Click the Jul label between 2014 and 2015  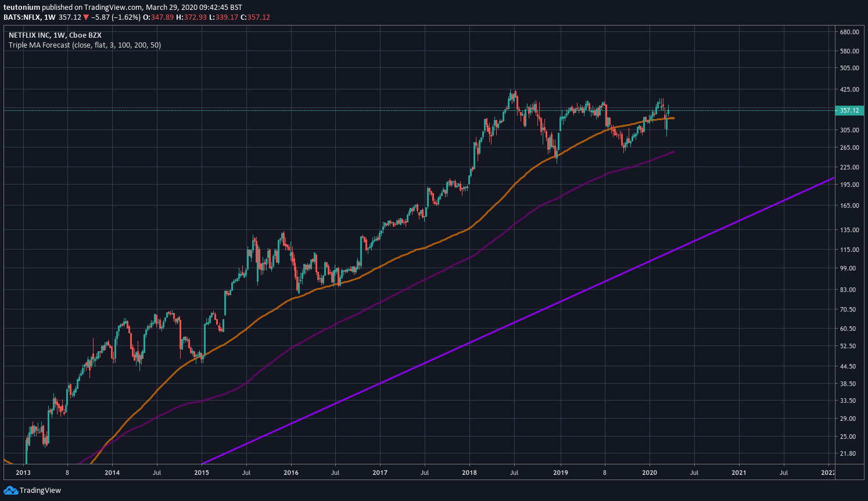coord(157,473)
